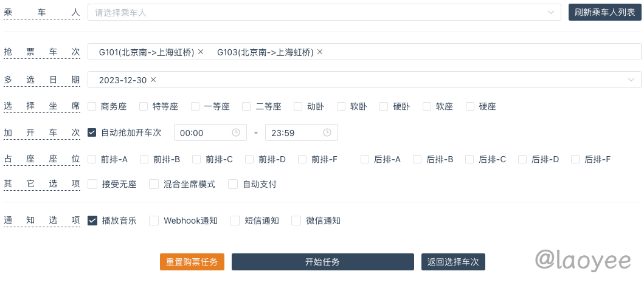The height and width of the screenshot is (288, 644).
Task: Enable Webhook通知 checkbox
Action: (x=154, y=221)
